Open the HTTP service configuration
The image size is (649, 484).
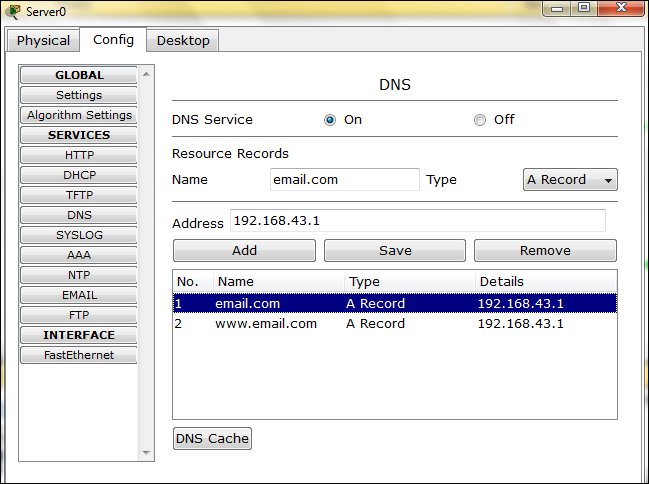pos(79,155)
